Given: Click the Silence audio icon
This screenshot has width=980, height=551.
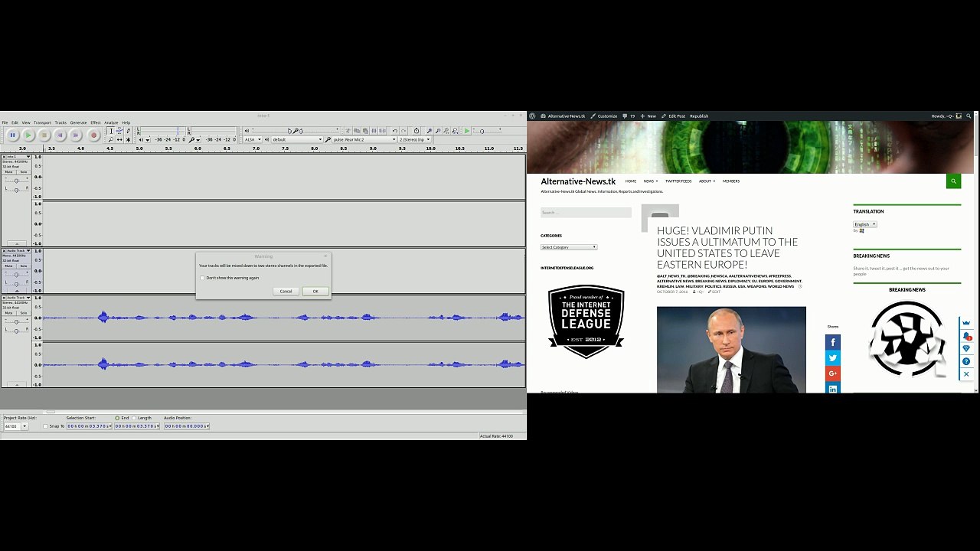Looking at the screenshot, I should pyautogui.click(x=382, y=131).
